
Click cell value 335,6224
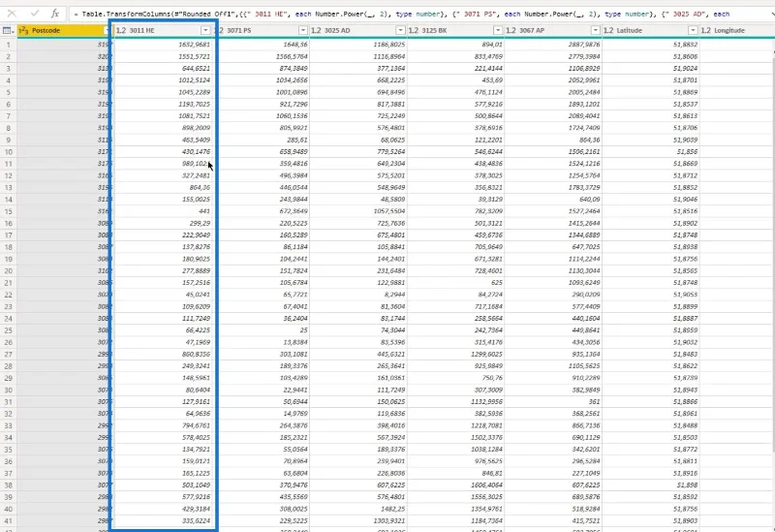(197, 520)
